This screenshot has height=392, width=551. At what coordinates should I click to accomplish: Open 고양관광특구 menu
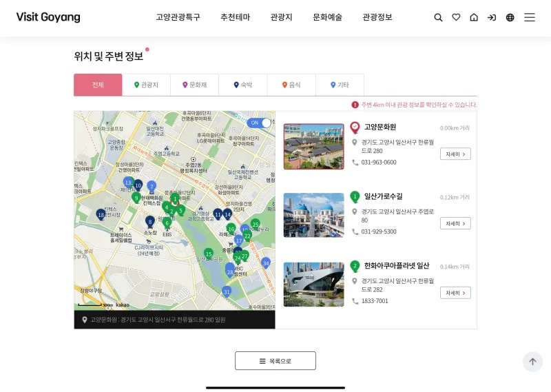pos(178,17)
